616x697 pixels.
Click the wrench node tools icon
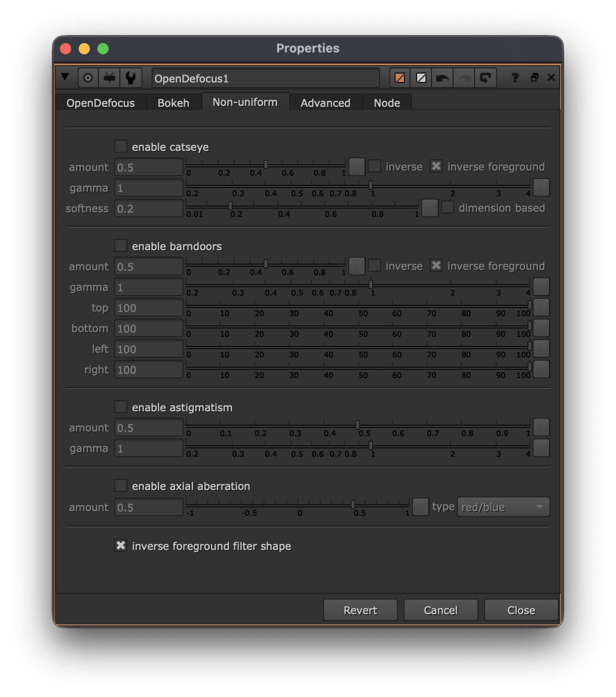(x=131, y=78)
